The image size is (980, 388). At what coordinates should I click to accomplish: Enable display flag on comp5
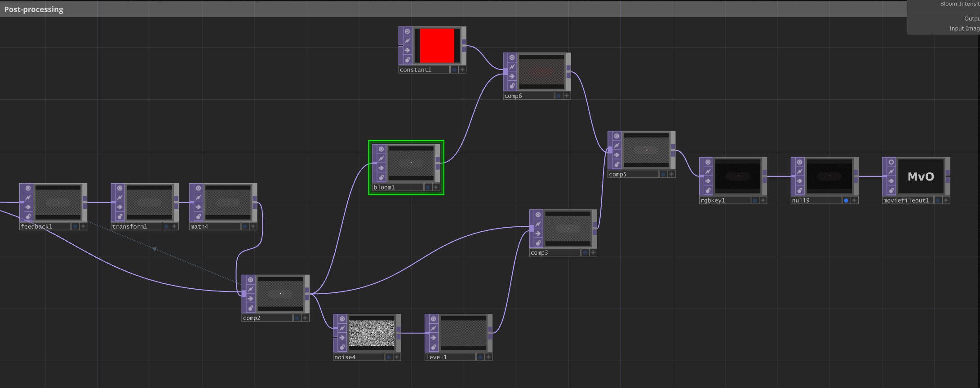point(663,174)
